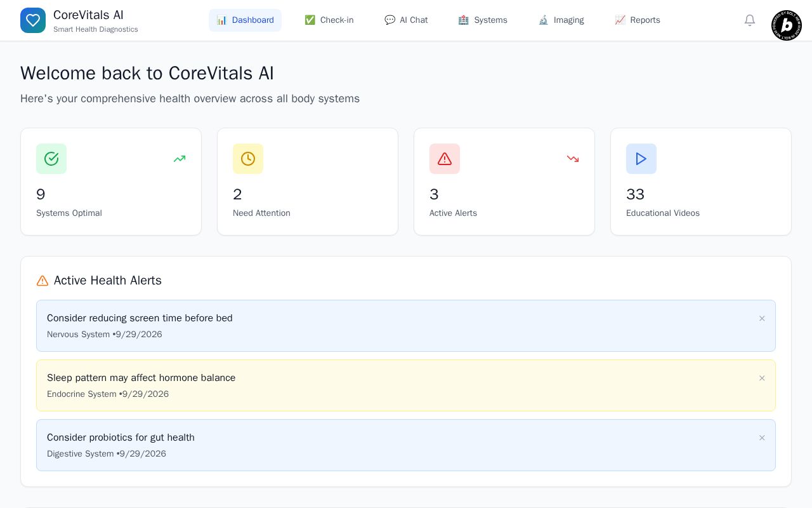Select the Need Attention count 2
The height and width of the screenshot is (508, 812).
(237, 194)
